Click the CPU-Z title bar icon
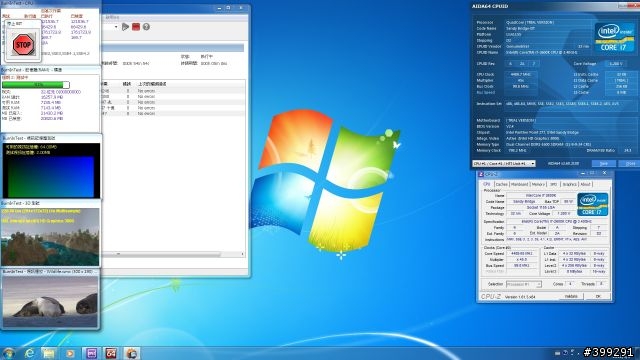 481,174
